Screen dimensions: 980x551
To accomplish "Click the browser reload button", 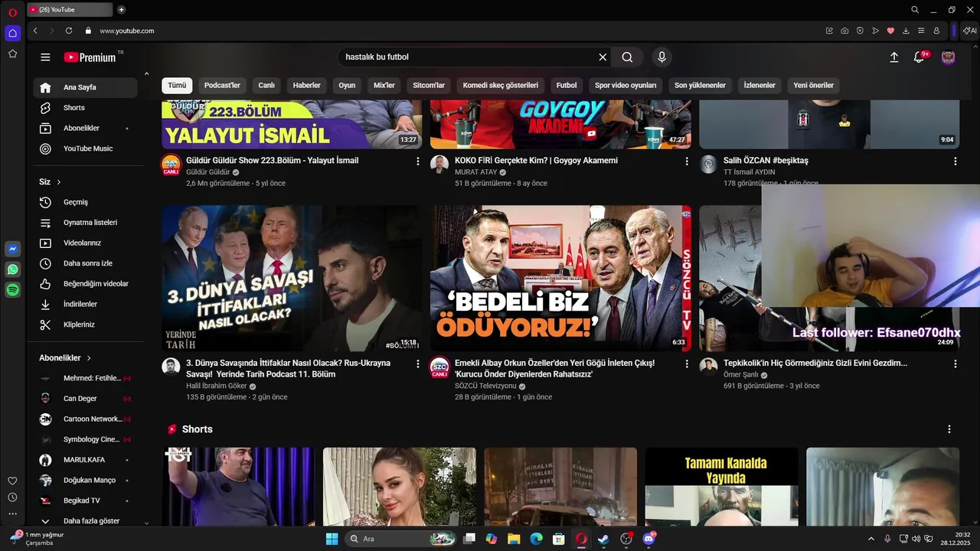I will click(69, 31).
